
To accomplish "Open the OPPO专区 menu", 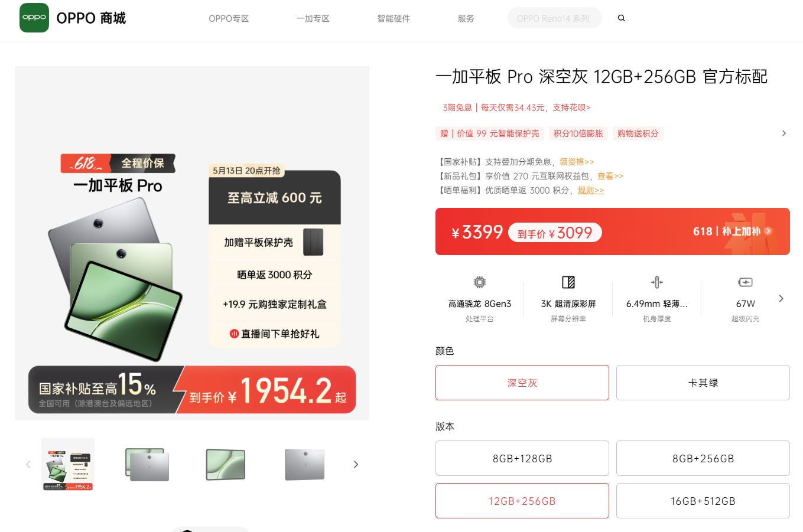I will (229, 18).
